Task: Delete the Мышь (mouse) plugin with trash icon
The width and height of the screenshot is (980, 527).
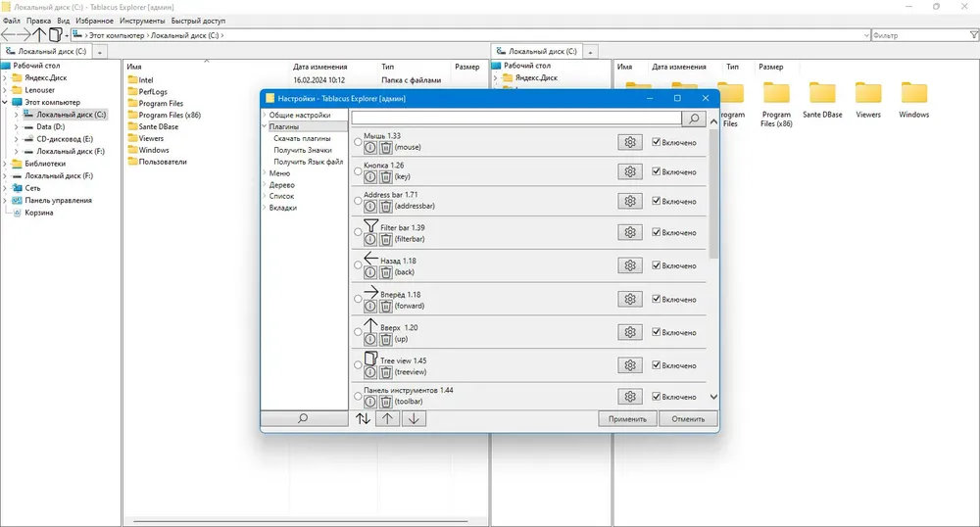Action: [385, 147]
